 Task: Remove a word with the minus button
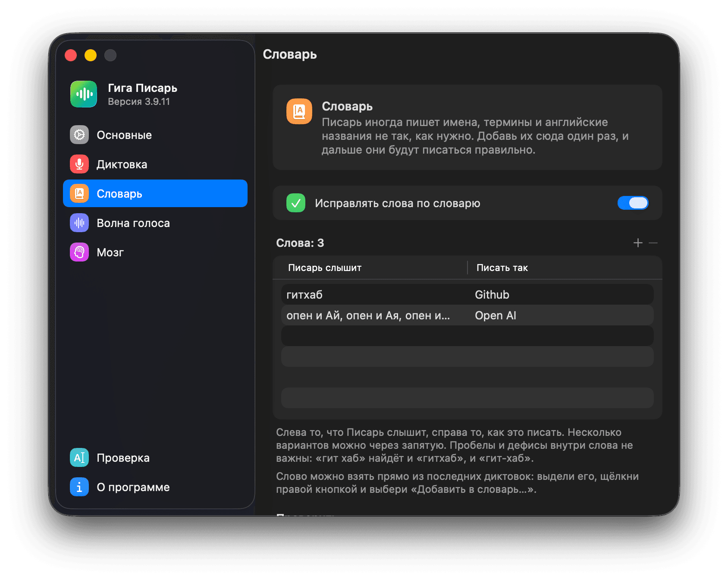653,243
